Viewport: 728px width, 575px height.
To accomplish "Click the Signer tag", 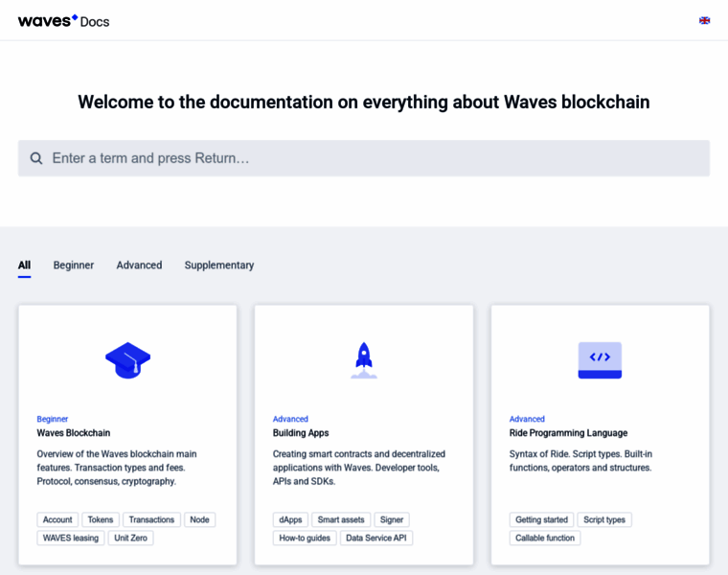I will click(x=392, y=519).
